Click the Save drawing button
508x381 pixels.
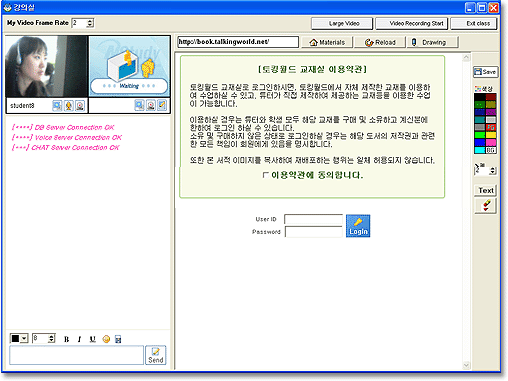[x=485, y=72]
